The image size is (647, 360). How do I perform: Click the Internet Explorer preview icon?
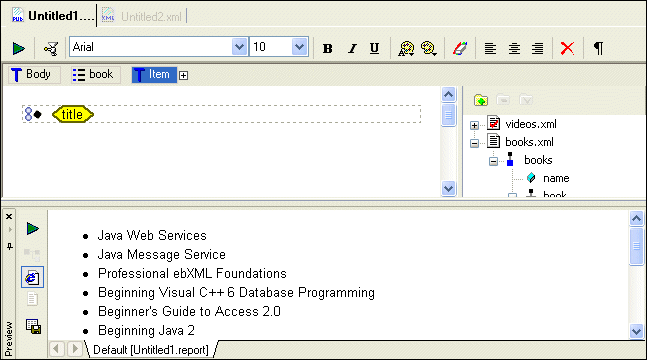33,277
